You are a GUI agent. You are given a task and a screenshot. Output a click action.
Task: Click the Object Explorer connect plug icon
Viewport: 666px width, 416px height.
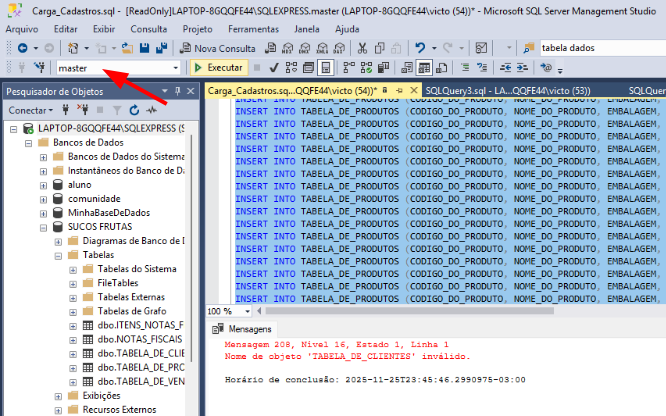(65, 110)
